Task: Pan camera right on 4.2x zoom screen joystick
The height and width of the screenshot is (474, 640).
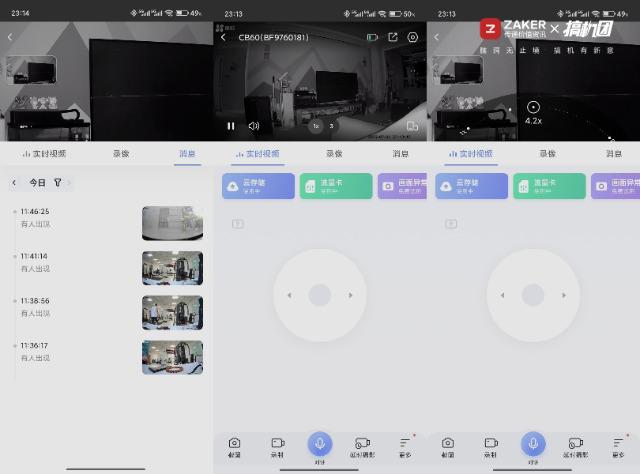Action: [x=564, y=295]
